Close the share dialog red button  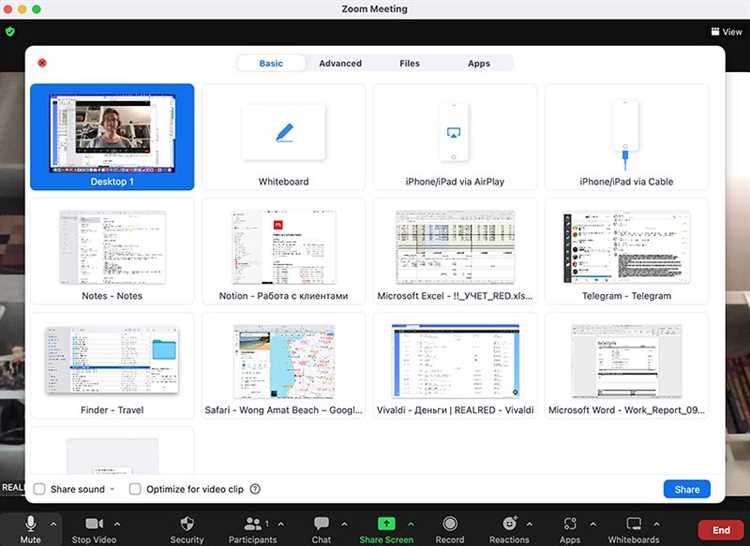click(42, 63)
